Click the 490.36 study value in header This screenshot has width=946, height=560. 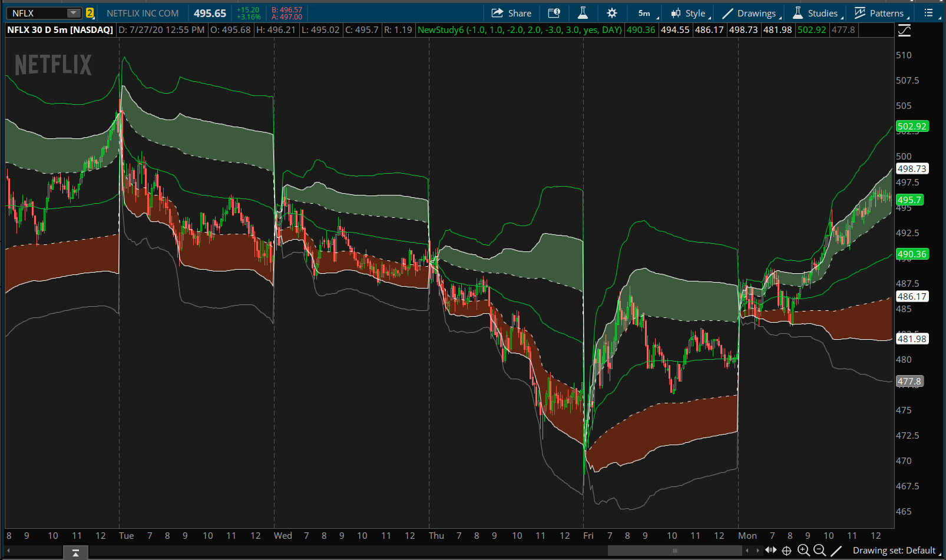[641, 29]
